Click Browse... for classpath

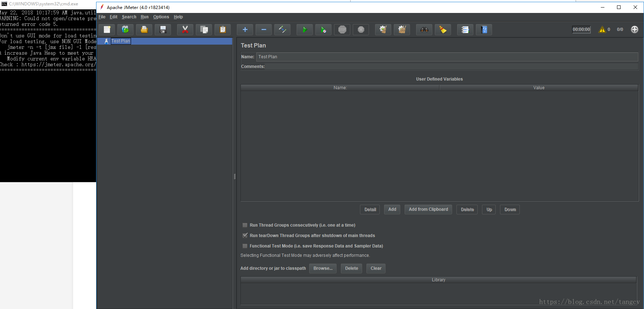click(x=323, y=268)
